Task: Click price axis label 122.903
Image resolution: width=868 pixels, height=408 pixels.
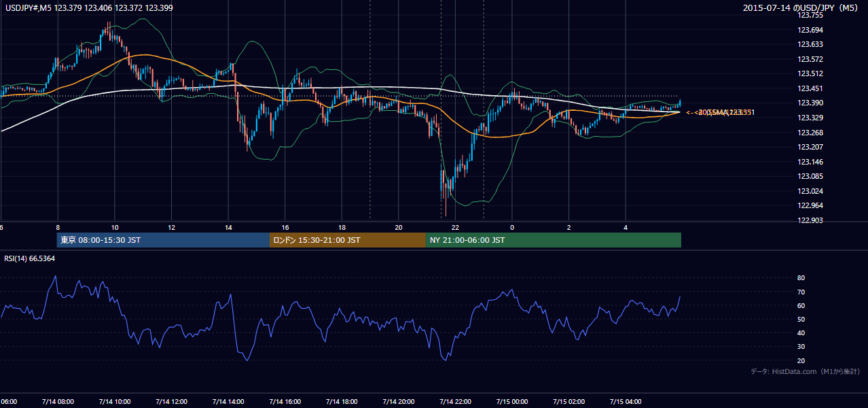Action: click(810, 220)
